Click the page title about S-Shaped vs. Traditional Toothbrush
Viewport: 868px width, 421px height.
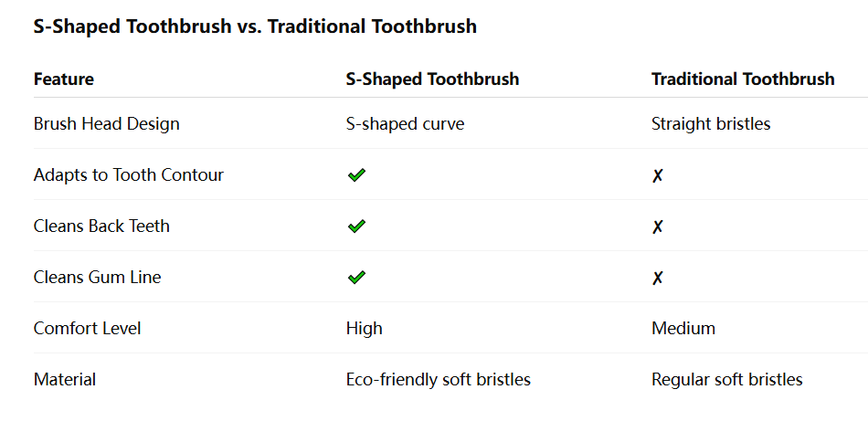point(255,26)
